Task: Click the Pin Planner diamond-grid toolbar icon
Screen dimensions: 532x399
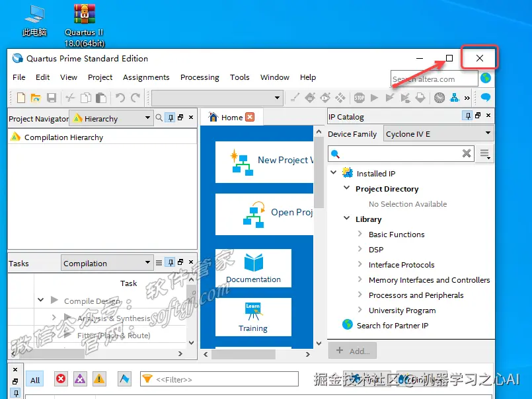Action: tap(340, 98)
